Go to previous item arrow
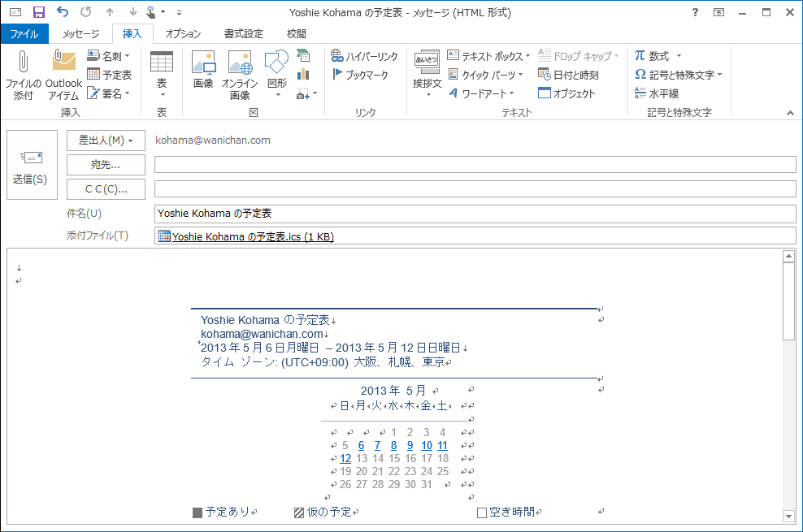 click(110, 11)
